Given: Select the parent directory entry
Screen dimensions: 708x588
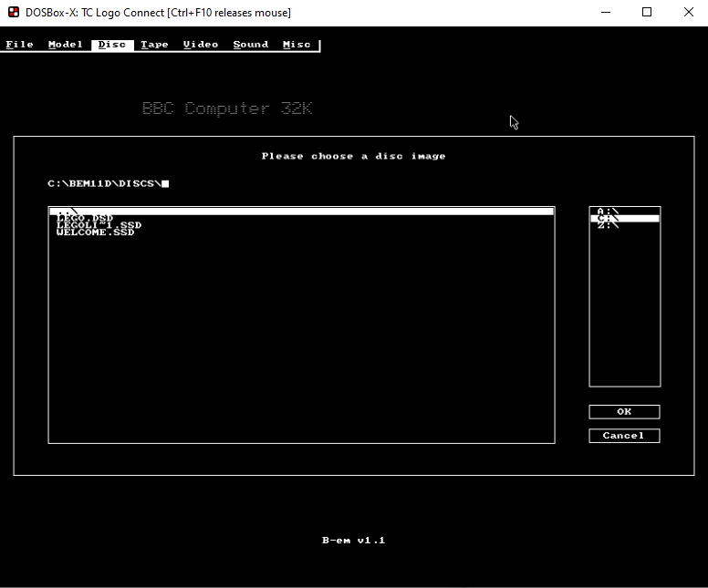Looking at the screenshot, I should click(x=302, y=211).
